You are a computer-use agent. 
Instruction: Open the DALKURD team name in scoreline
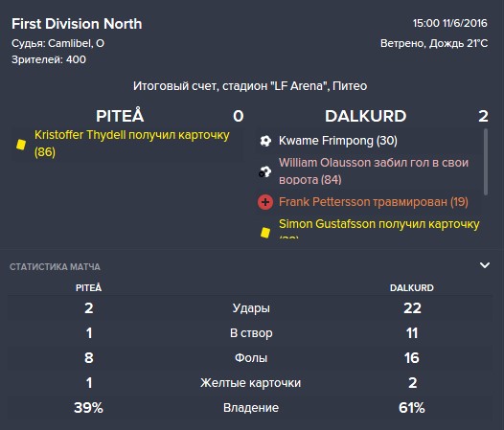point(366,116)
